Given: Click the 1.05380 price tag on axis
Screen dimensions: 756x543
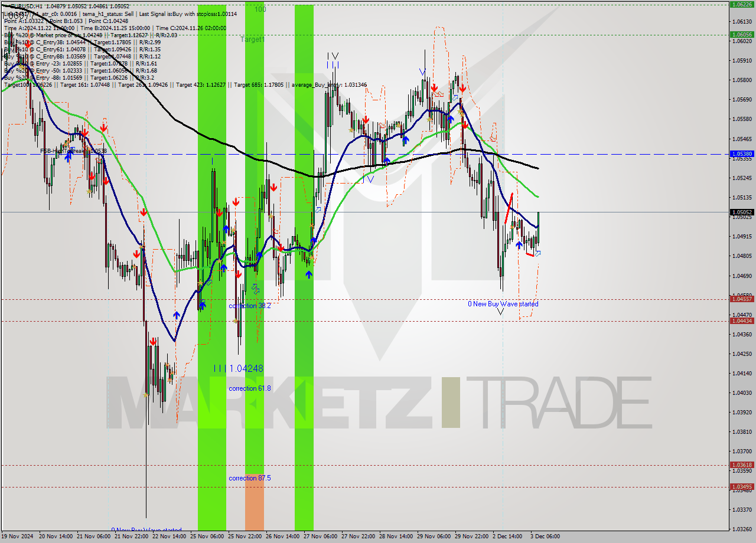Looking at the screenshot, I should pos(742,153).
